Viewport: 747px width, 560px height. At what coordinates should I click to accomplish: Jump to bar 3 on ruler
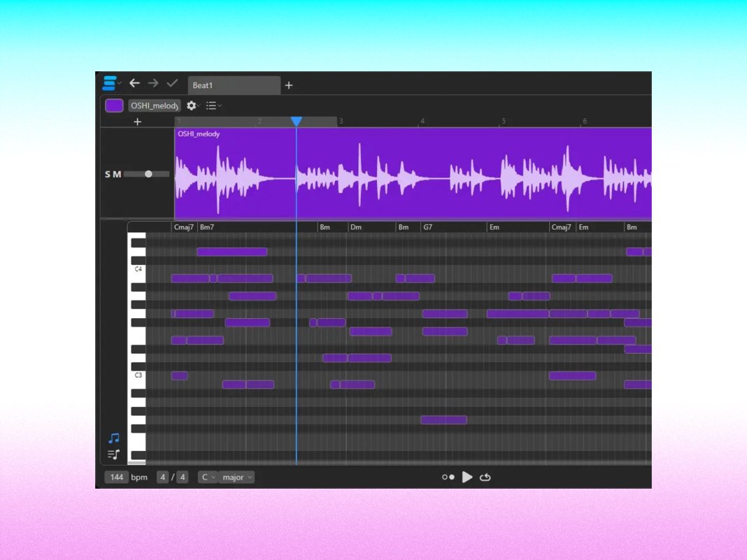341,121
